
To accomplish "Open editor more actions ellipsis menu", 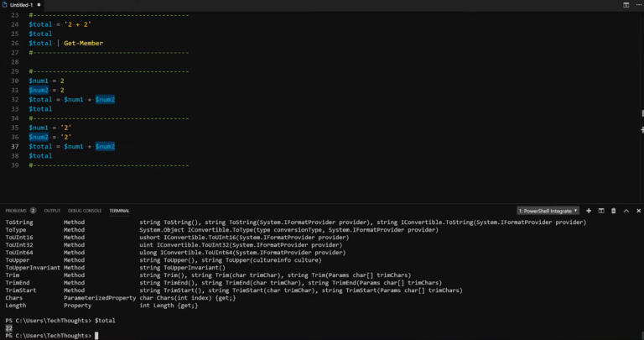I will tap(637, 5).
